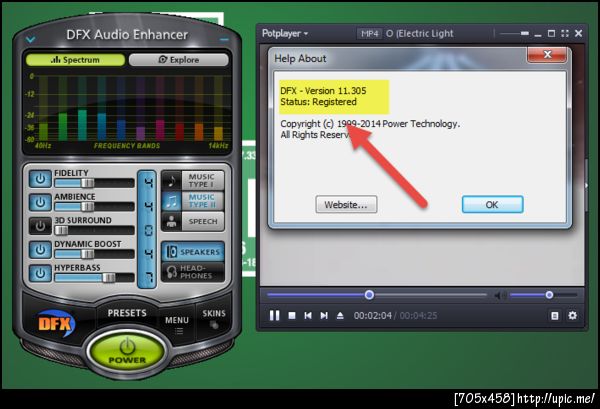Image resolution: width=600 pixels, height=409 pixels.
Task: Open the DFX Menu button
Action: 177,324
